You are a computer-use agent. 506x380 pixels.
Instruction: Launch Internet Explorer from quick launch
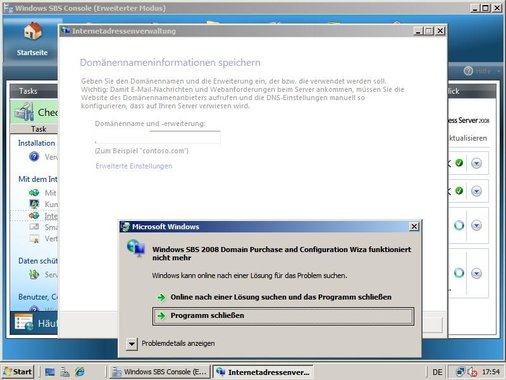(x=80, y=372)
